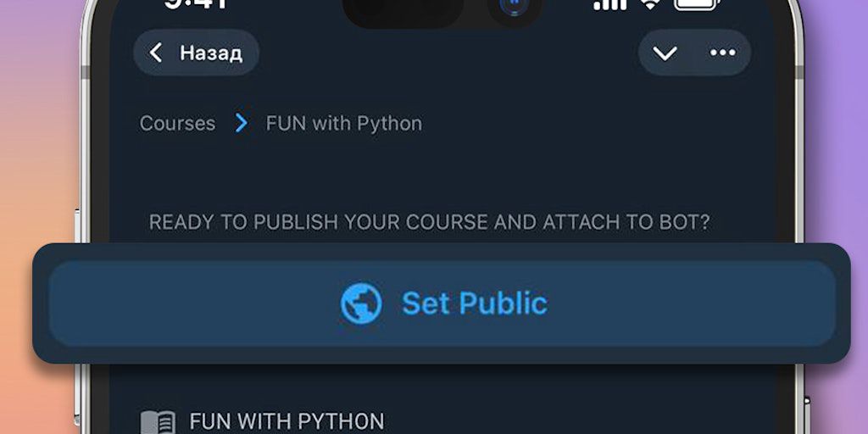The image size is (868, 434).
Task: Click the blue breadcrumb separator chevron
Action: tap(242, 124)
